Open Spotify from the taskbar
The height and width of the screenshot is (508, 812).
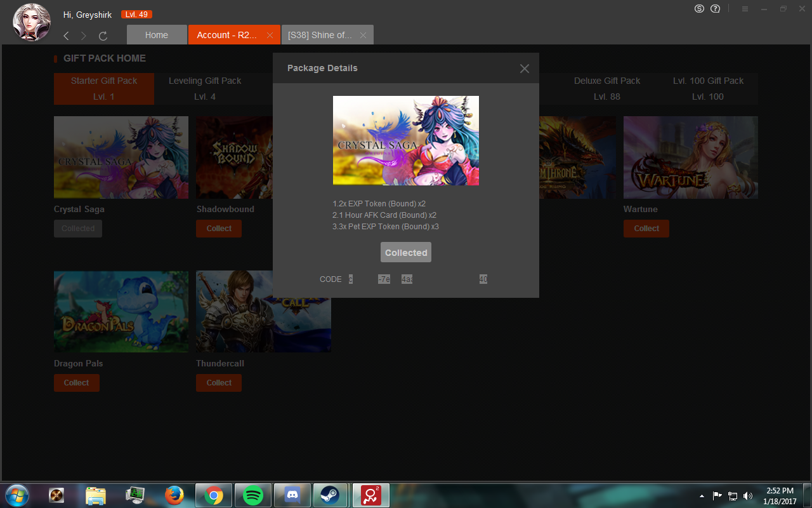coord(253,495)
